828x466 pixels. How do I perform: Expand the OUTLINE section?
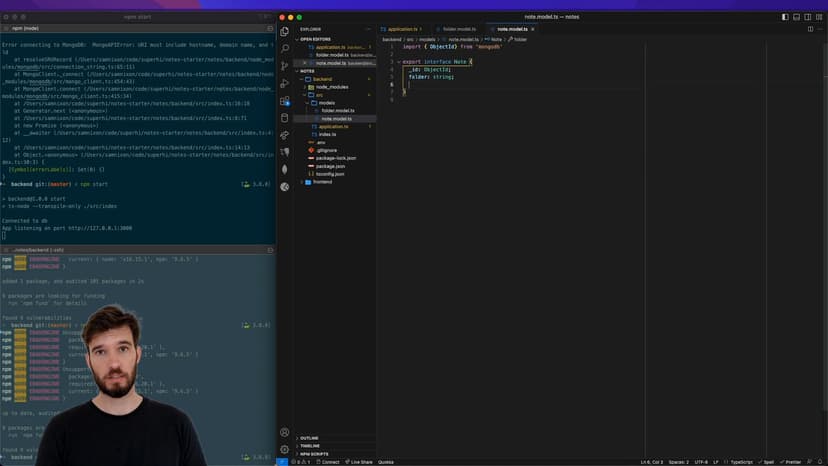(309, 438)
